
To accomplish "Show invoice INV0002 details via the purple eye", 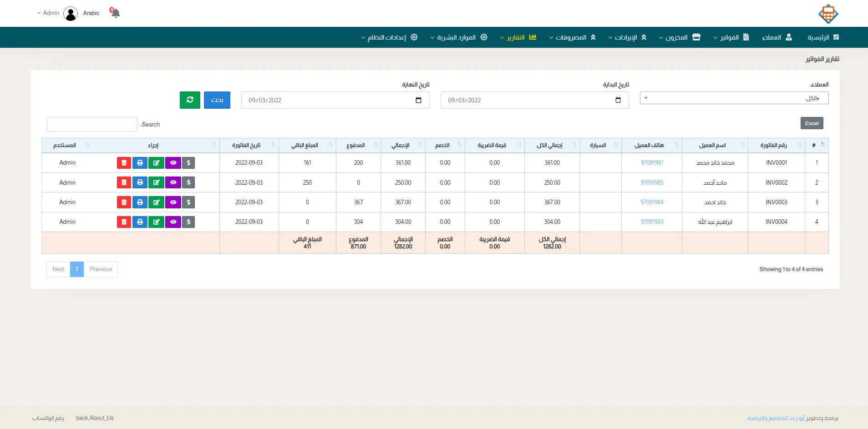I will [173, 182].
